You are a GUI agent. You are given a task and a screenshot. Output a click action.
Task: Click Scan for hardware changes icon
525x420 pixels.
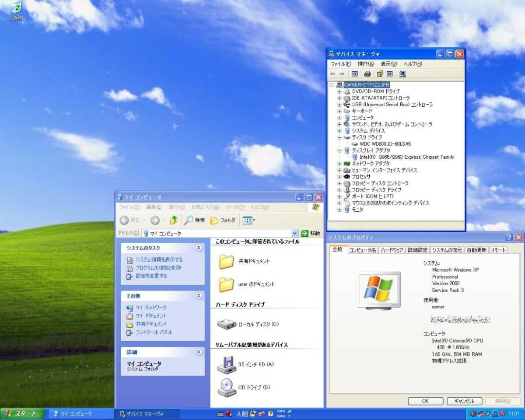tap(402, 74)
